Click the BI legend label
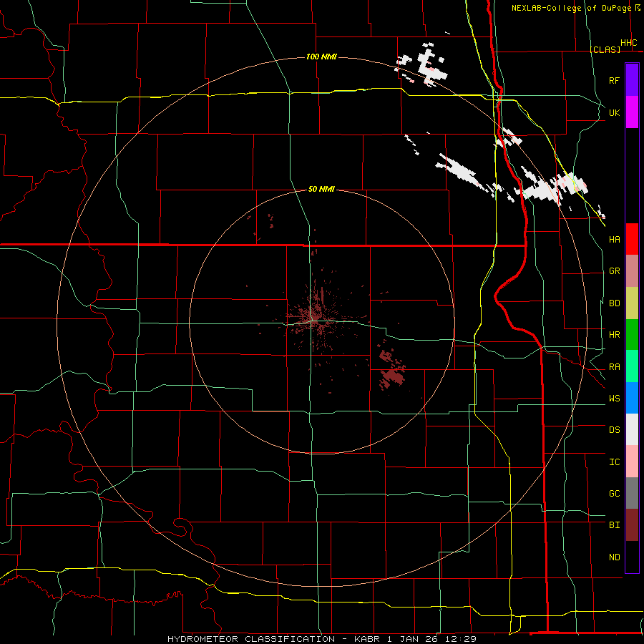Screen dimensions: 644x644 (614, 525)
